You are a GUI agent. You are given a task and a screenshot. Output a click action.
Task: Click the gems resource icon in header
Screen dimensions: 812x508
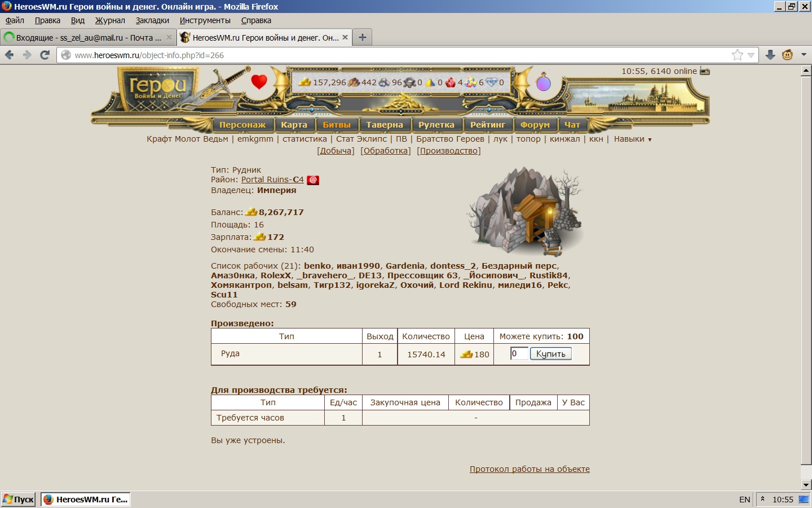(x=471, y=82)
